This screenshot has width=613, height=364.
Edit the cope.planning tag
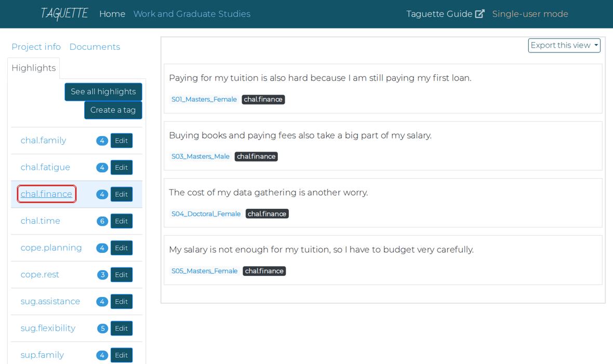[x=121, y=248]
